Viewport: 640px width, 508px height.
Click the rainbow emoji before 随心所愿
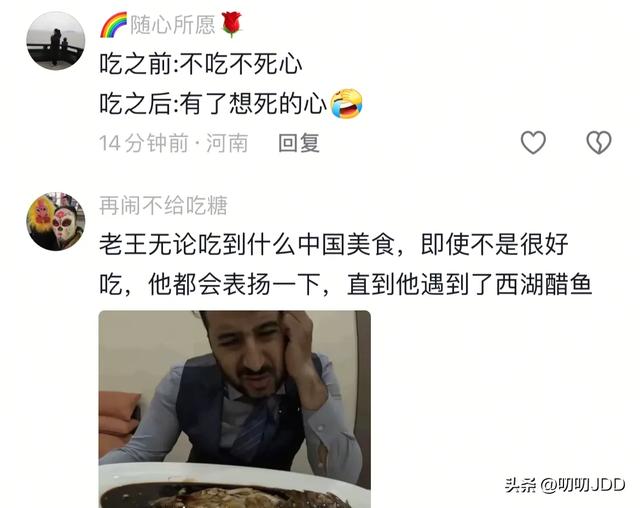[114, 25]
